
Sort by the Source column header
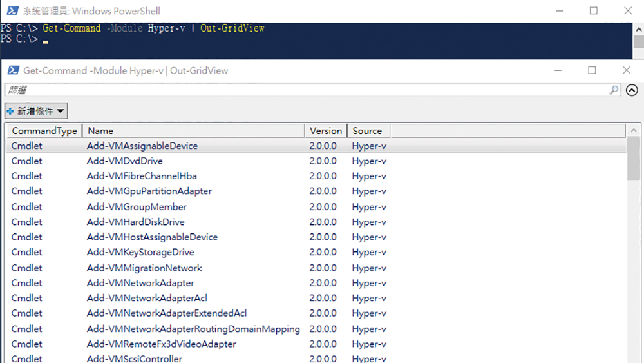coord(368,131)
